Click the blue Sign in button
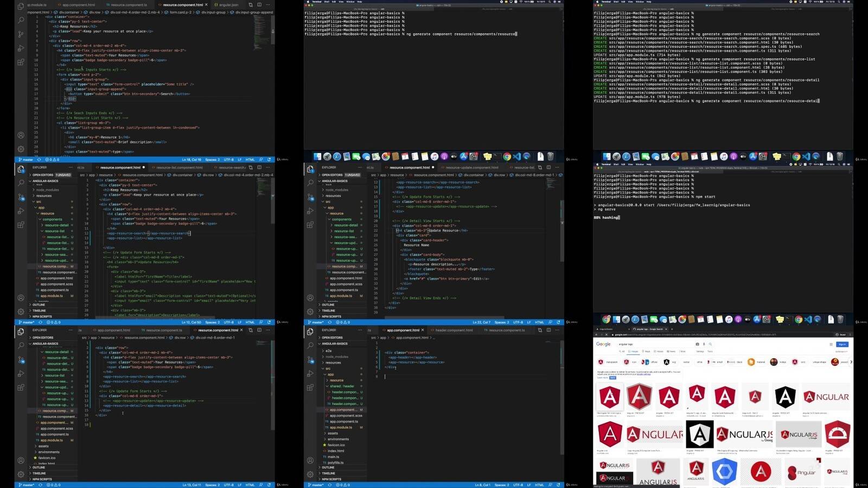 click(842, 344)
